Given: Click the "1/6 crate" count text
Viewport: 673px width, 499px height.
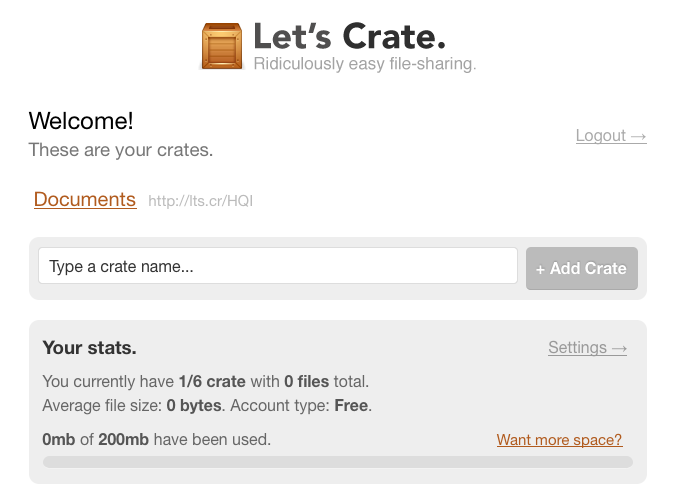Looking at the screenshot, I should pos(212,381).
